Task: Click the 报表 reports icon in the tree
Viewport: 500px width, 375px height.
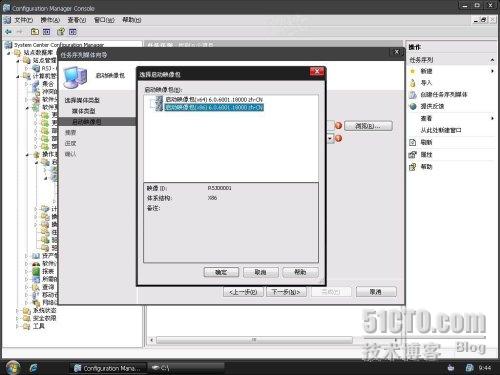Action: 36,271
